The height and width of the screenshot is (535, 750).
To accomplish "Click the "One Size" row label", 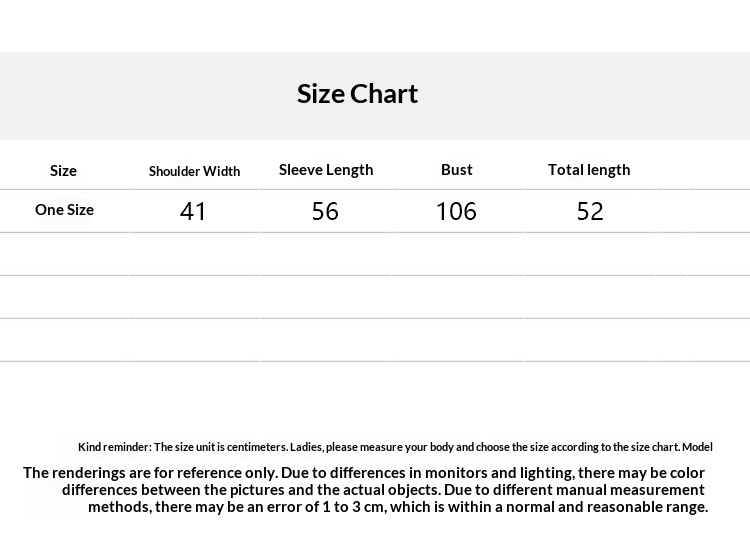I will [x=64, y=210].
